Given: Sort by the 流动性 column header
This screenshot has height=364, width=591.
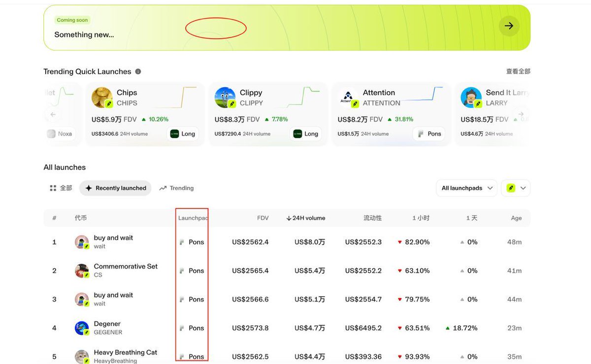Looking at the screenshot, I should point(372,218).
